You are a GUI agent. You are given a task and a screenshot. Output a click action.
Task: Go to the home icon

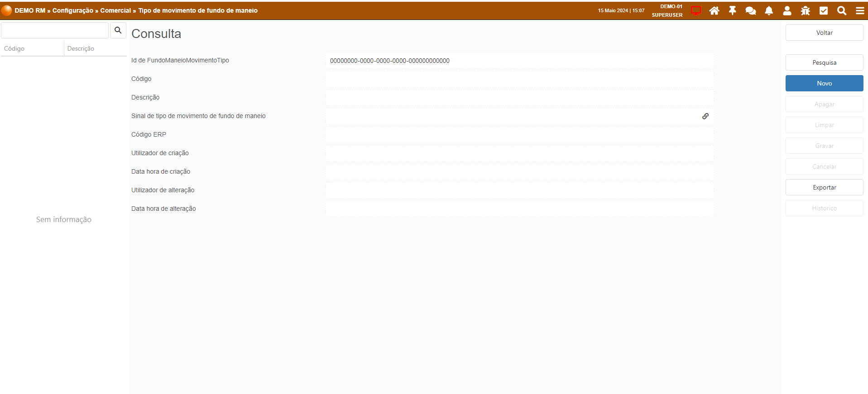point(714,10)
